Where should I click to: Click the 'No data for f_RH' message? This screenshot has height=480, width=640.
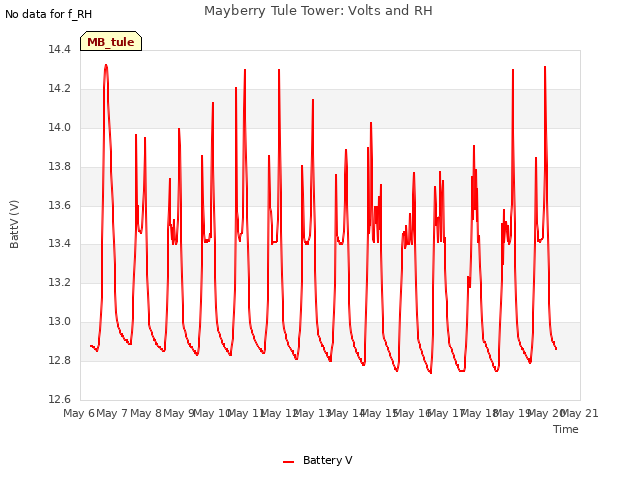[x=48, y=14]
